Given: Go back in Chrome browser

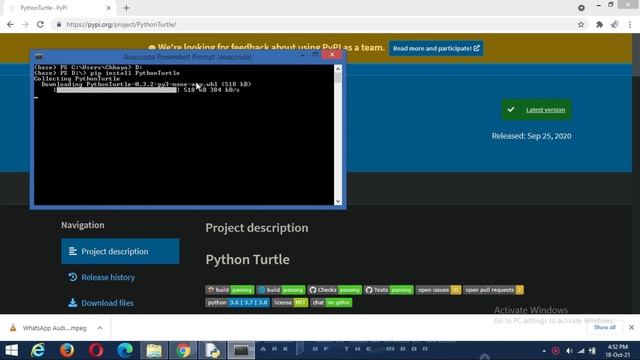Looking at the screenshot, I should [10, 24].
